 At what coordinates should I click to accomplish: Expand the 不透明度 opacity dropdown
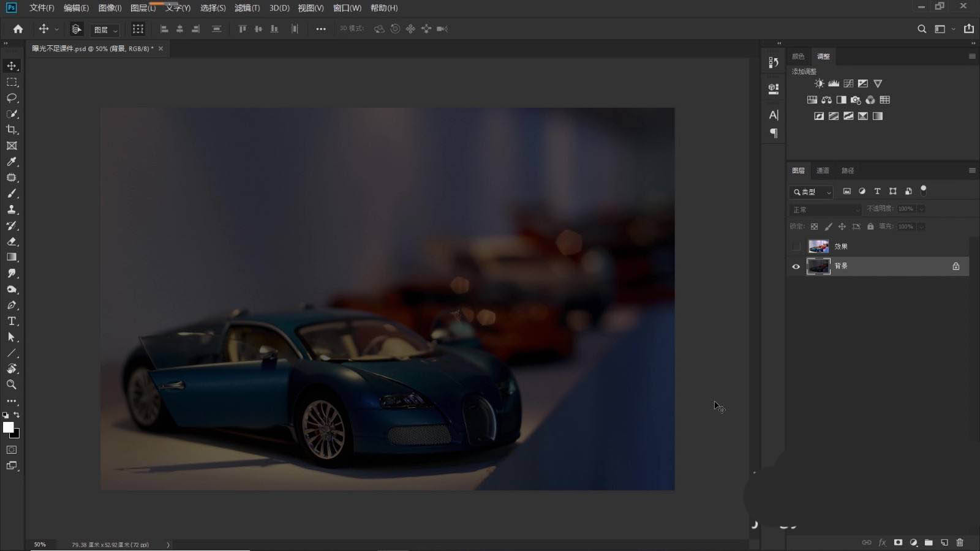(x=921, y=209)
